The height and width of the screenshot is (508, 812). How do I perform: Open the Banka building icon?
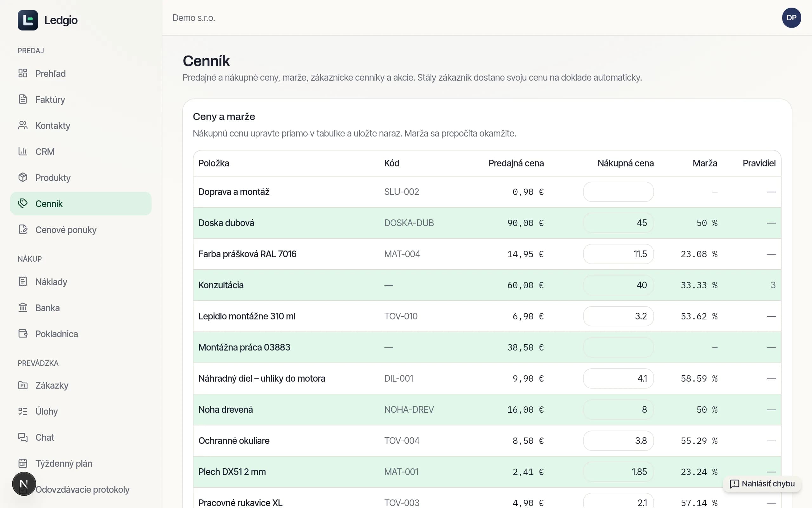click(x=23, y=307)
